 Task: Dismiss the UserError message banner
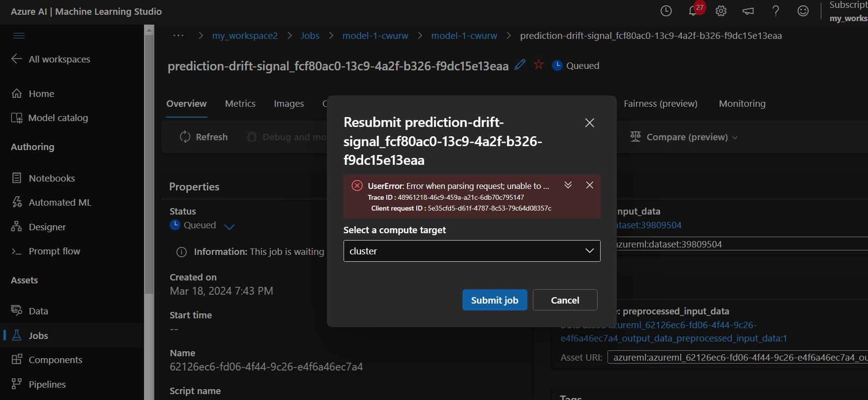[x=590, y=185]
